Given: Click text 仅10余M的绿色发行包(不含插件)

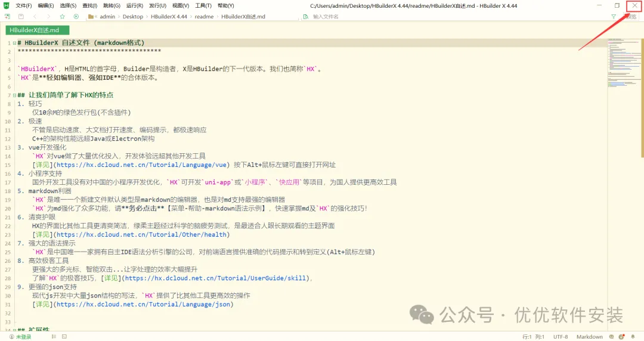Looking at the screenshot, I should 81,113.
